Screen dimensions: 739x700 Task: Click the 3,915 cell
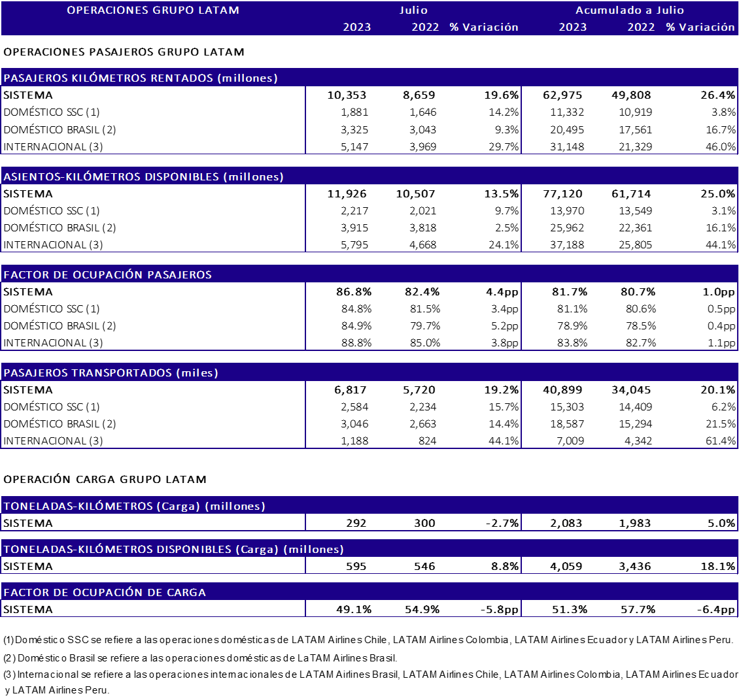pos(354,227)
